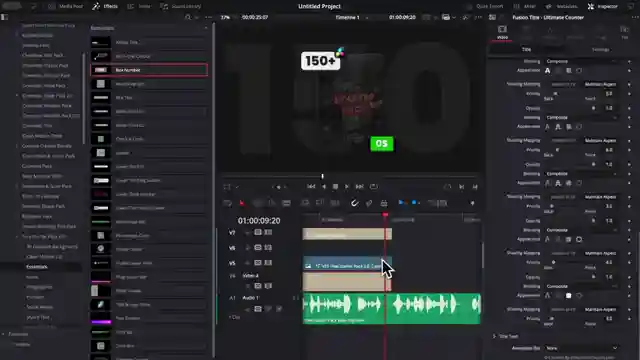Lock the V6 video track

click(247, 248)
